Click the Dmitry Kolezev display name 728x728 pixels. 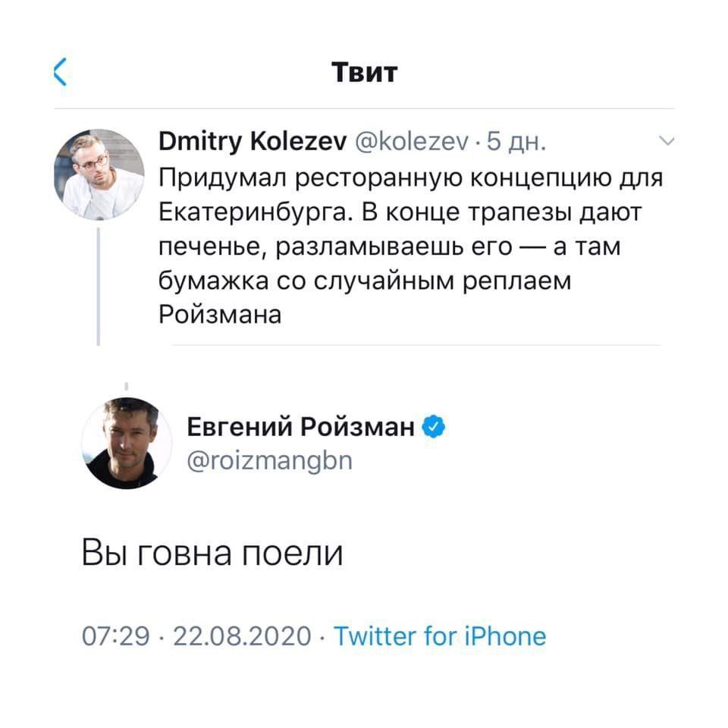253,142
